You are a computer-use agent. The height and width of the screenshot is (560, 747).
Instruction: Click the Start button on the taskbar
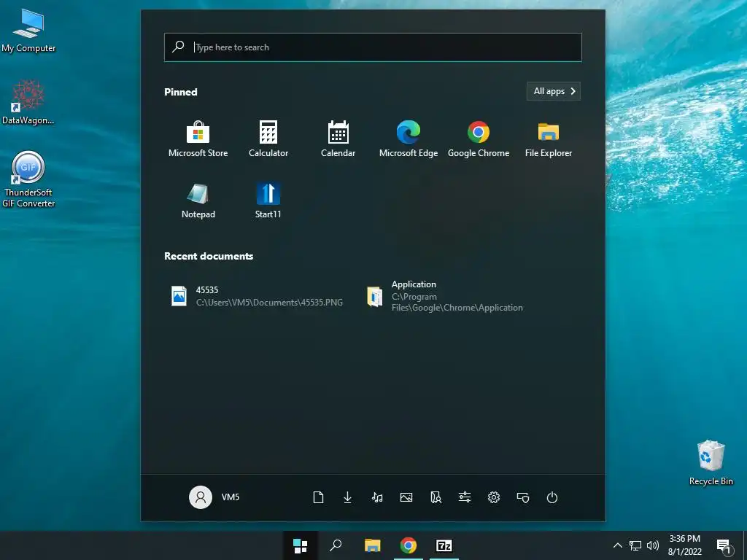point(300,545)
